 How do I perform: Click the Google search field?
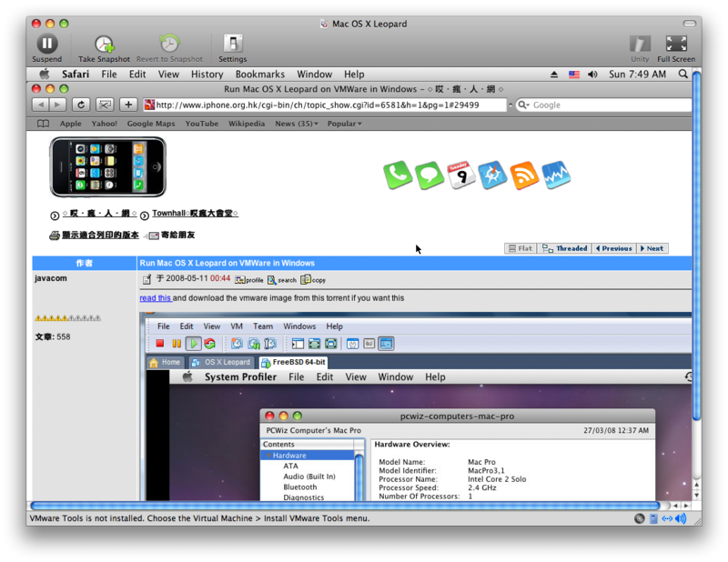603,105
